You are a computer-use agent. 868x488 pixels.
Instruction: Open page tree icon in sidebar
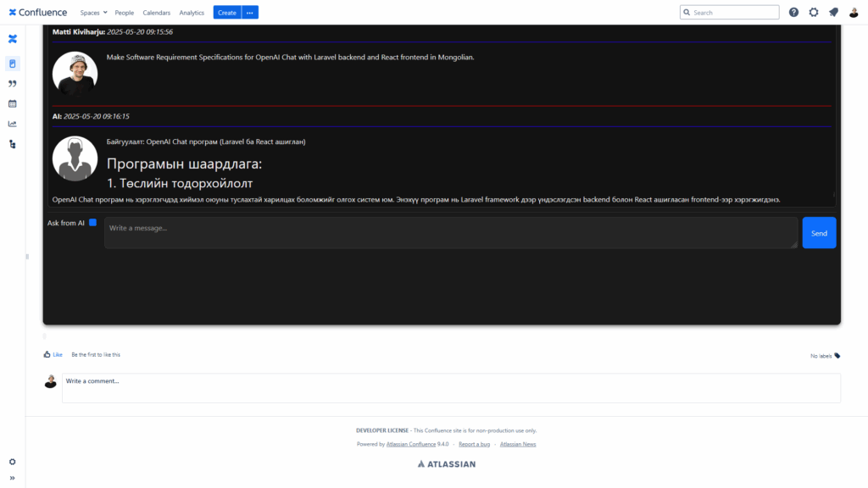coord(13,144)
